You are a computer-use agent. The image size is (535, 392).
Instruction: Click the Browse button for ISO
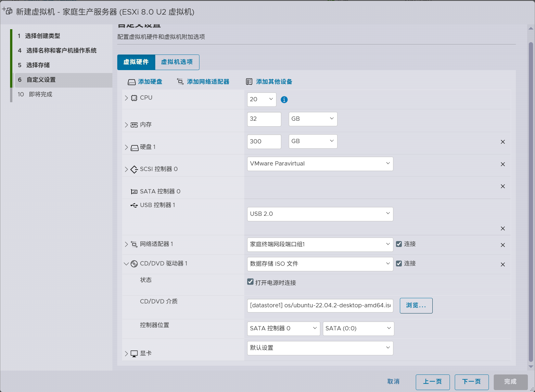(416, 305)
